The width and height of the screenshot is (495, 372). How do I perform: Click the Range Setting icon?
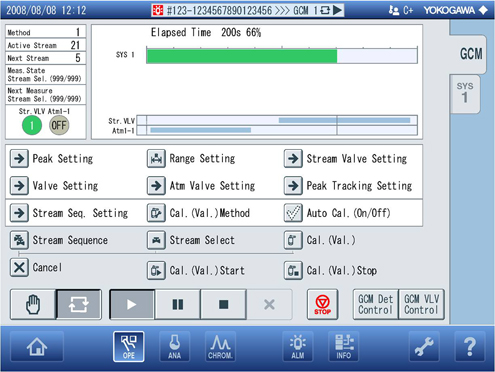pos(156,158)
